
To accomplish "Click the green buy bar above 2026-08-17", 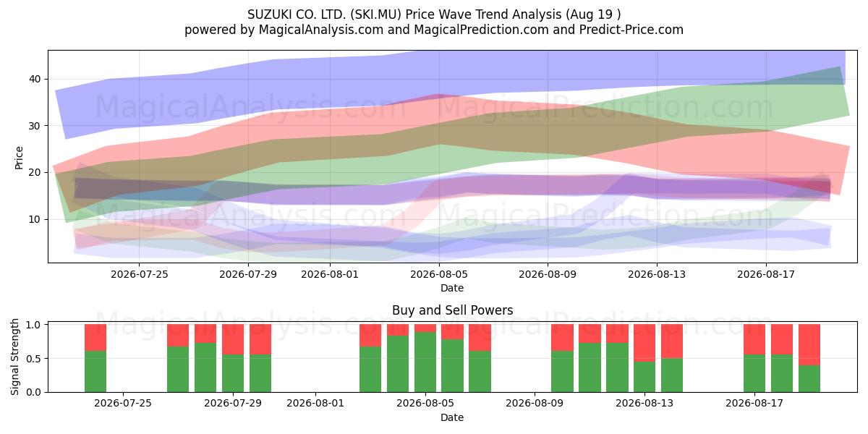I will [x=754, y=373].
